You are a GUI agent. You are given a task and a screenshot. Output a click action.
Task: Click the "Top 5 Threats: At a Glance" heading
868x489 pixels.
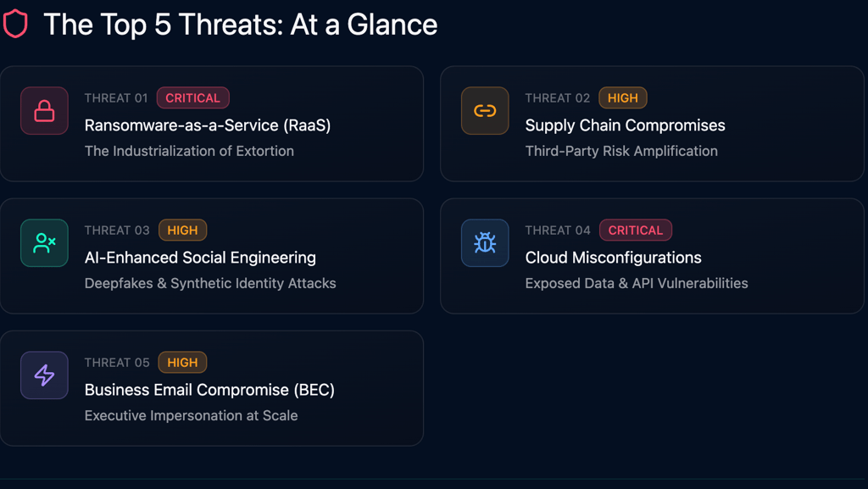coord(241,25)
